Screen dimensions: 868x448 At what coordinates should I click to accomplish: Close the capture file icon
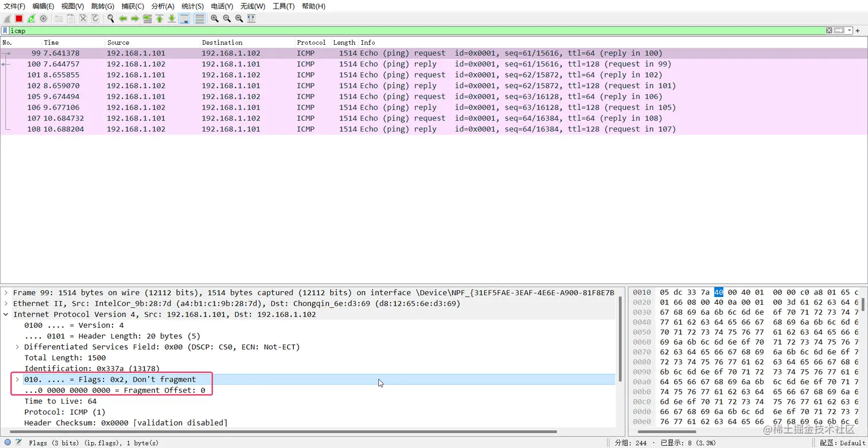83,18
